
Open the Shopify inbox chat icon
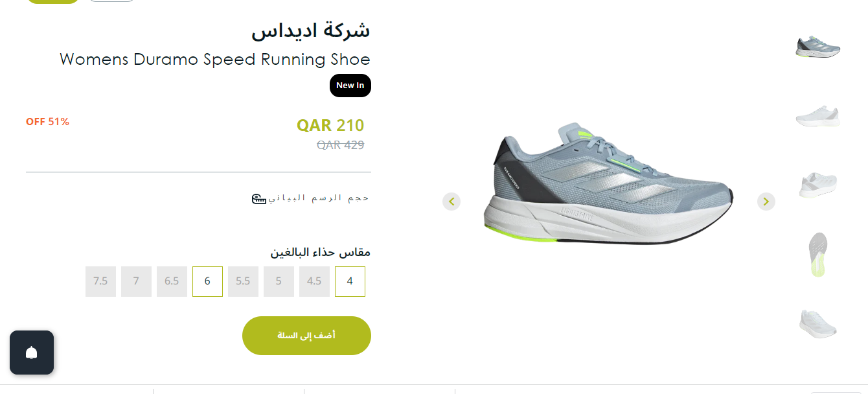32,353
